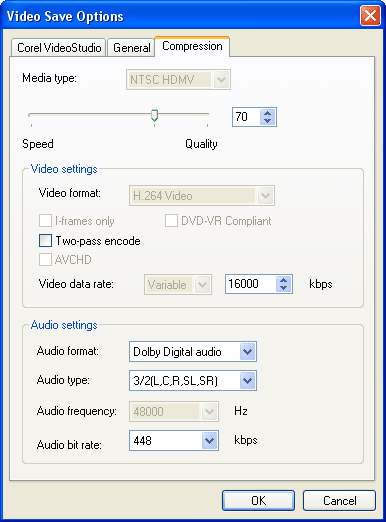The image size is (386, 522).
Task: Expand the Media type dropdown arrow
Action: coord(221,80)
